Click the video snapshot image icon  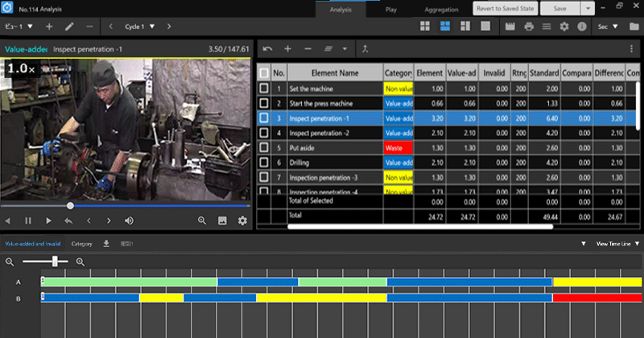click(x=222, y=221)
